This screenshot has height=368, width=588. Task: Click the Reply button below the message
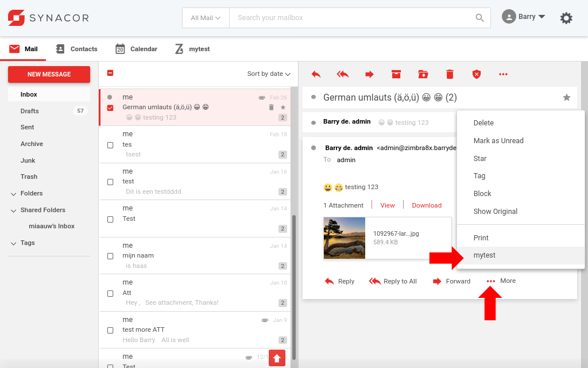339,281
